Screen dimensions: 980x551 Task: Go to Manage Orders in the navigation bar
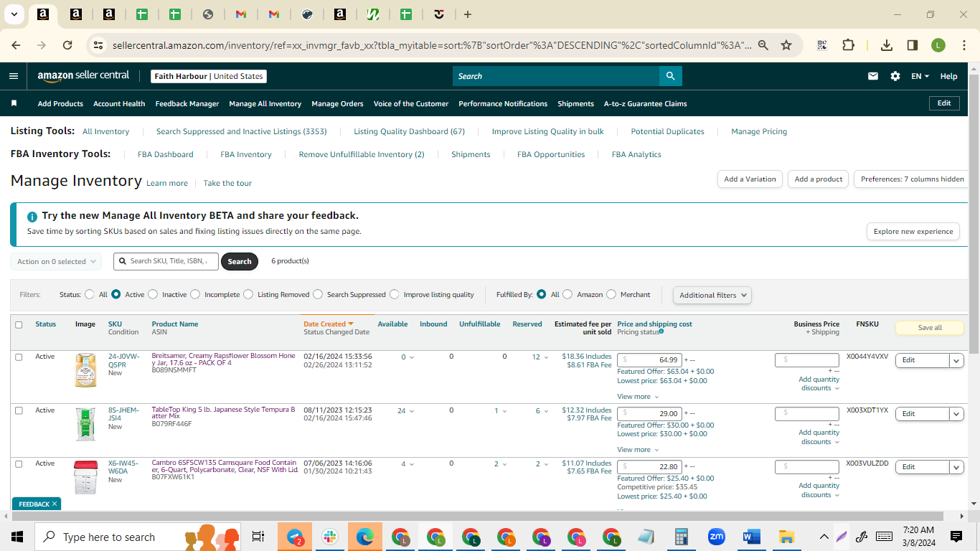coord(337,103)
